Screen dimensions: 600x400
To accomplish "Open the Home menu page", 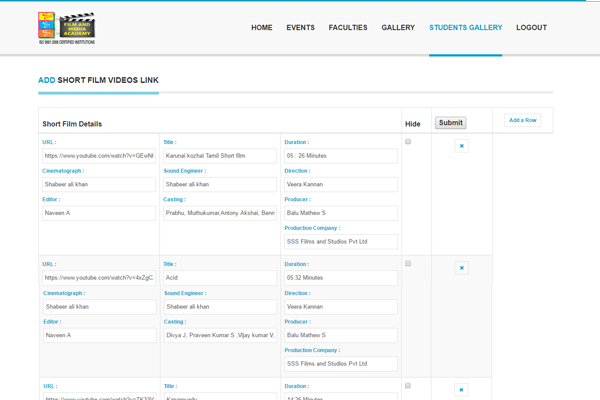I will coord(261,28).
